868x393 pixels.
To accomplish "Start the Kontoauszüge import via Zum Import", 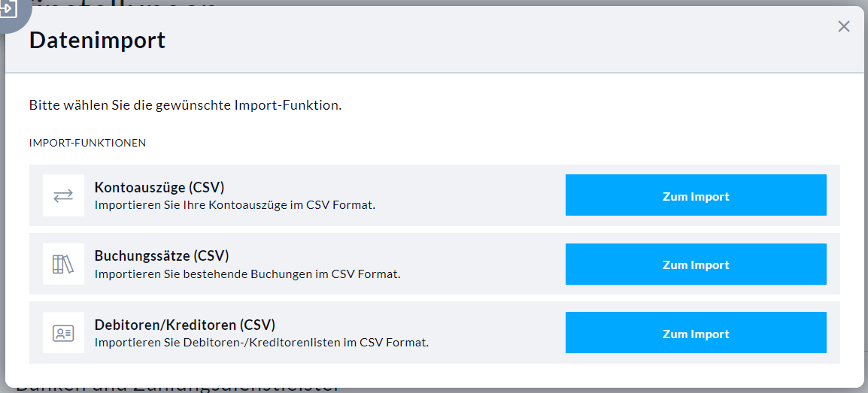I will click(696, 195).
